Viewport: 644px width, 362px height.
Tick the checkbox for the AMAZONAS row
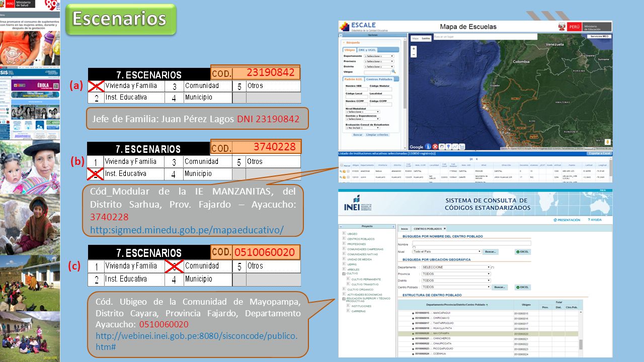click(x=348, y=171)
